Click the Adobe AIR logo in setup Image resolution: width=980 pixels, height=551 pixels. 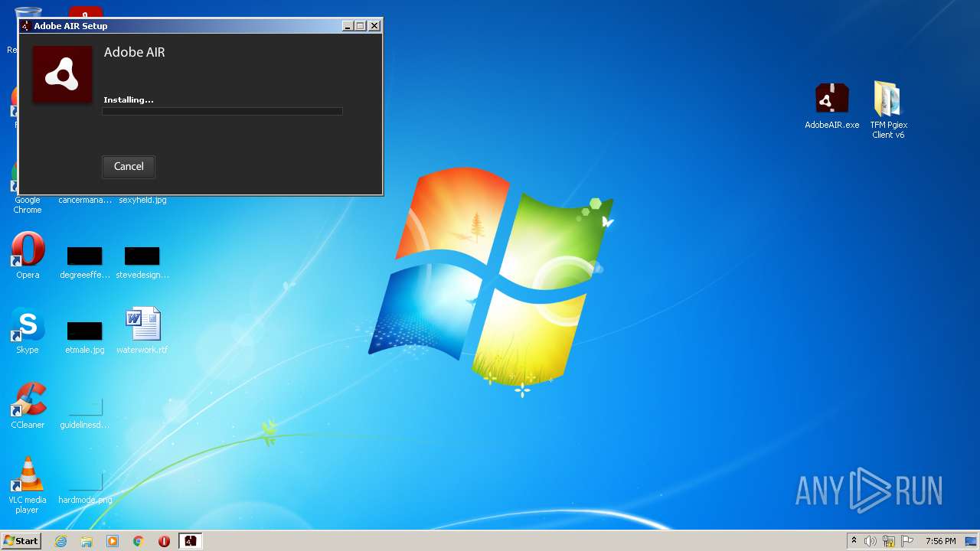tap(62, 74)
